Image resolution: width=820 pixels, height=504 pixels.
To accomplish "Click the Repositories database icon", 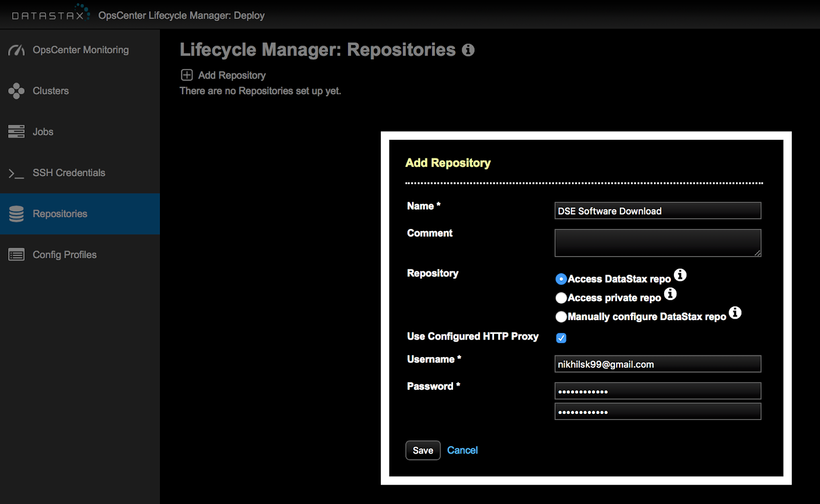I will tap(16, 214).
